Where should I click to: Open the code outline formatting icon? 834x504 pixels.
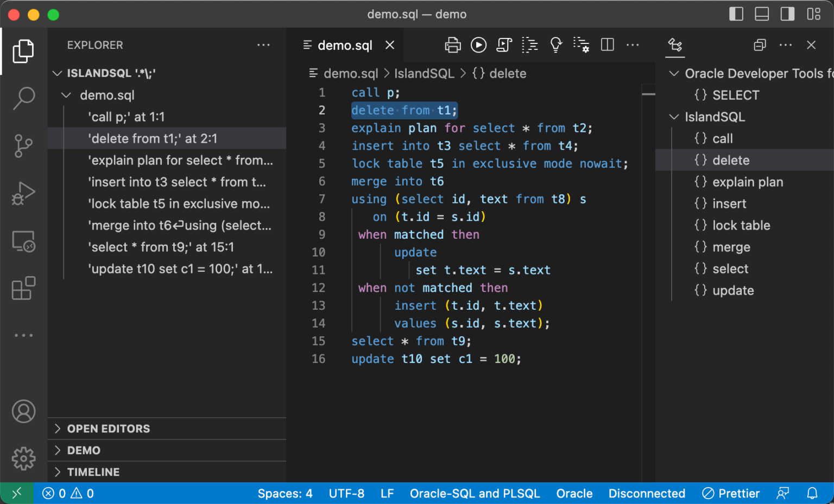click(529, 45)
